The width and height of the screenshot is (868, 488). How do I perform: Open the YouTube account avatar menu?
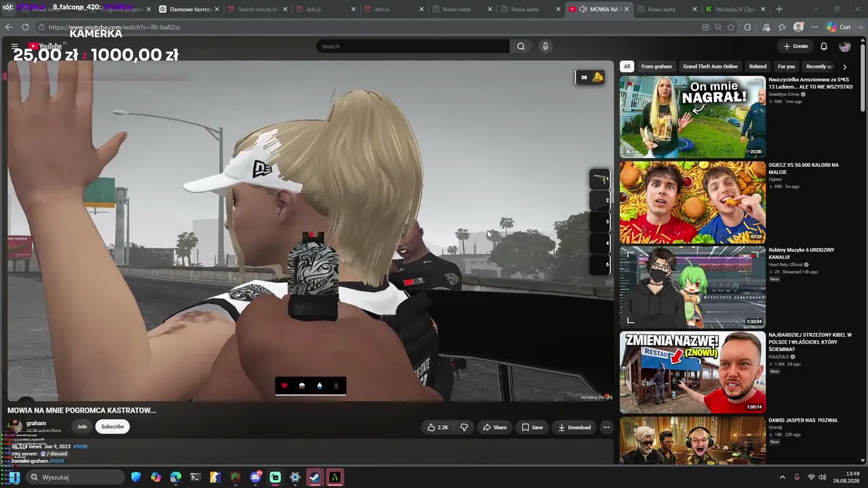point(845,46)
